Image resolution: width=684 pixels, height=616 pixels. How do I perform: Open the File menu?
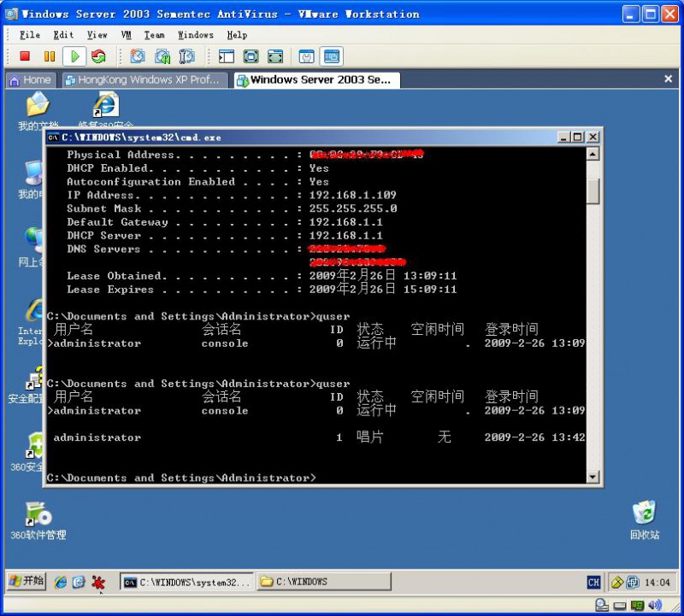click(x=30, y=35)
